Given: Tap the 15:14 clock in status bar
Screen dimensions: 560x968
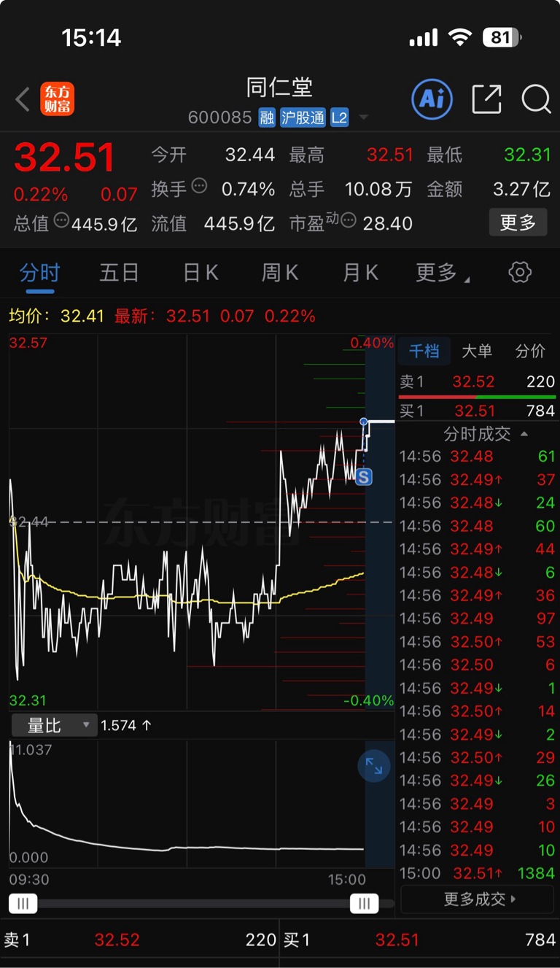Looking at the screenshot, I should point(91,37).
